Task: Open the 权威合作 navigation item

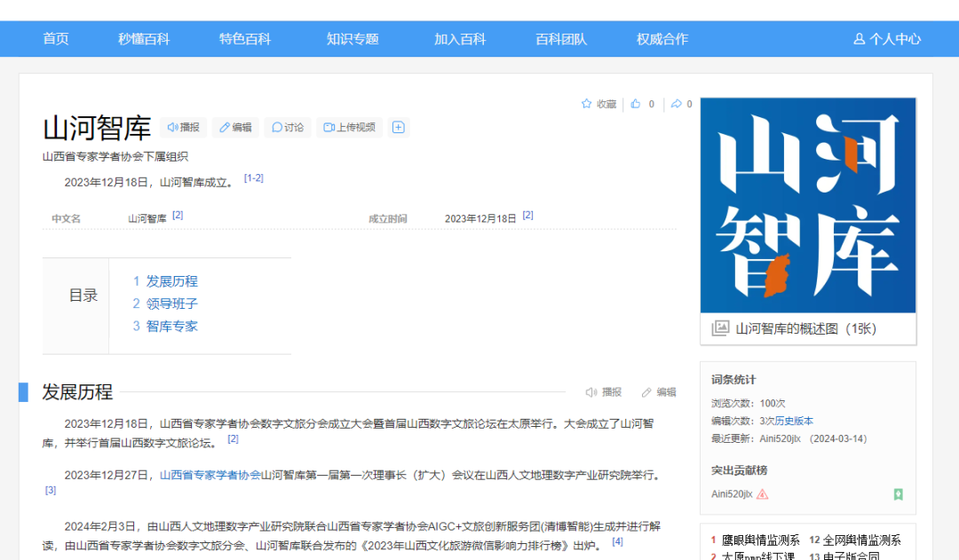Action: [x=662, y=39]
